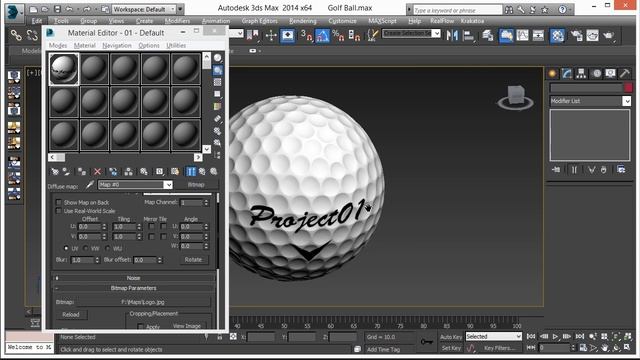
Task: Open the Customize menu
Action: coord(342,21)
